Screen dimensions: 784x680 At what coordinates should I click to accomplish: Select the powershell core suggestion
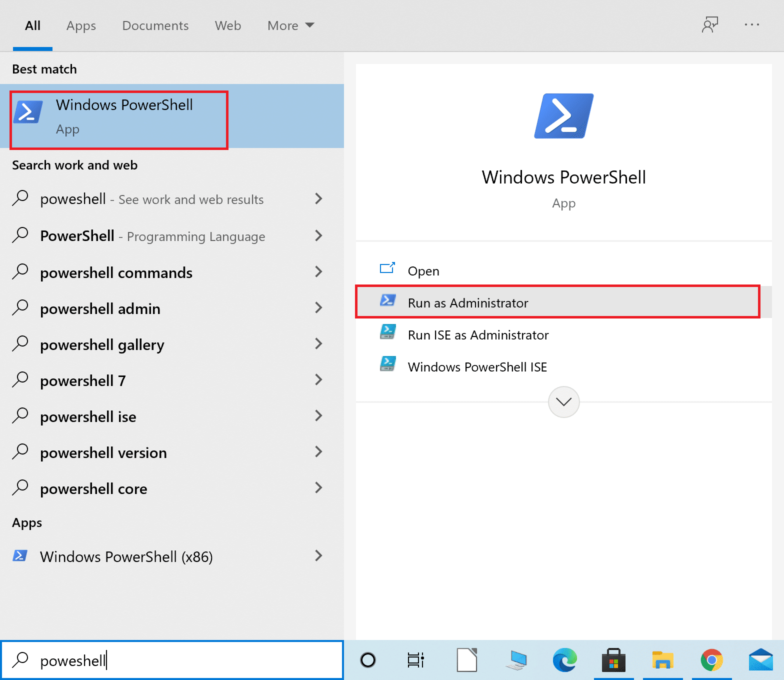[x=172, y=488]
